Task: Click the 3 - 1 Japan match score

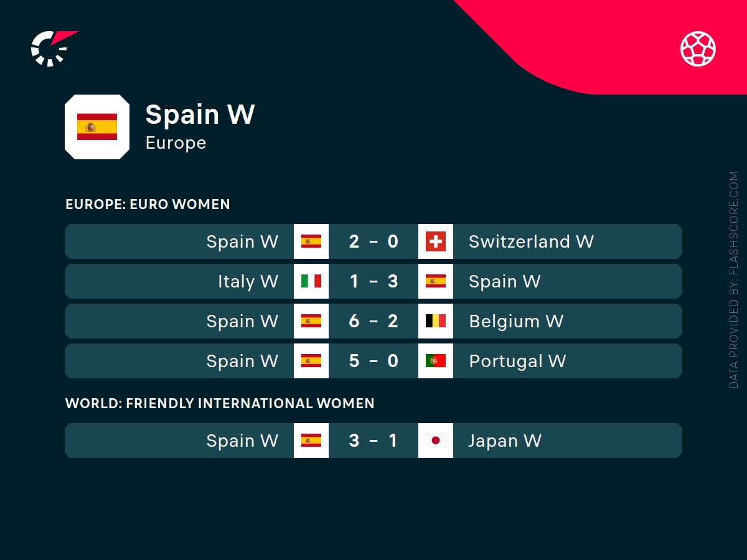Action: pos(374,441)
